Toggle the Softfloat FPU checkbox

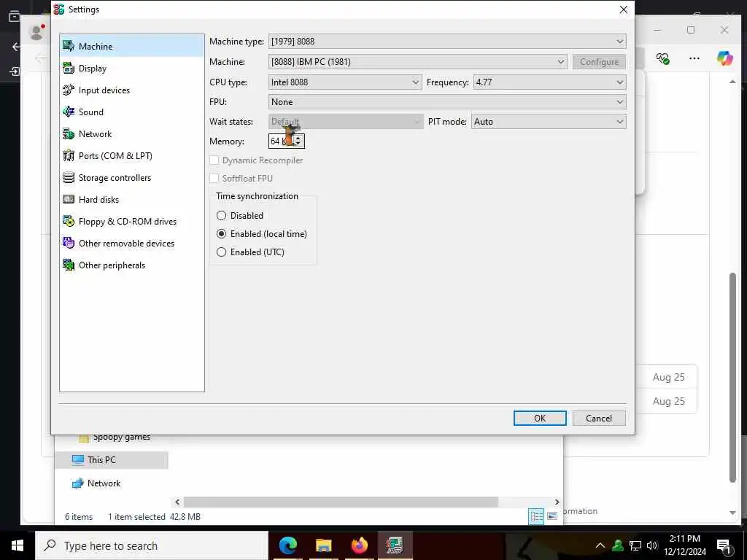point(214,179)
